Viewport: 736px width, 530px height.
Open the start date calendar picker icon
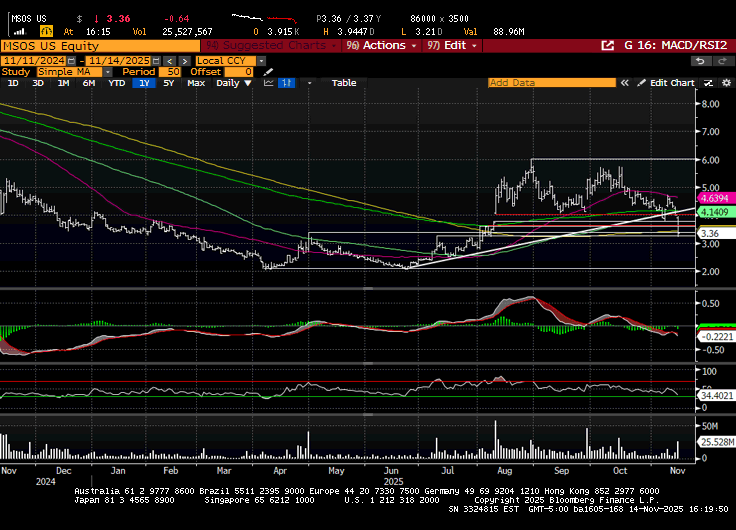[x=71, y=61]
